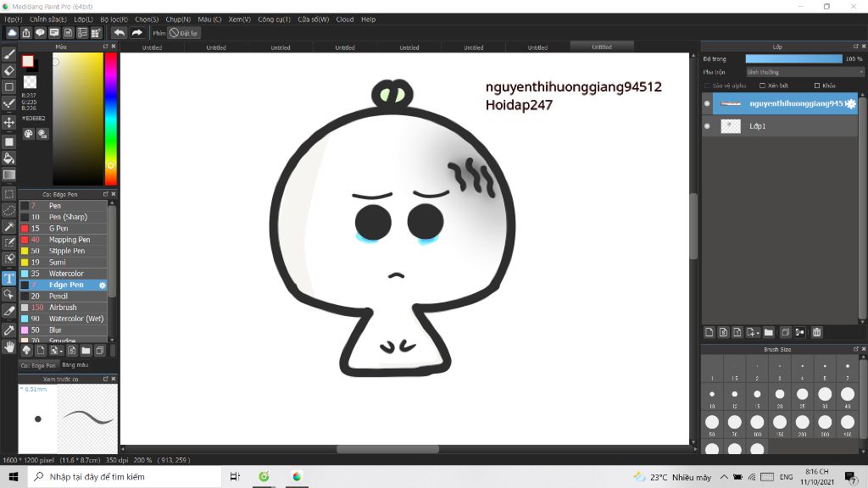Select the Mapping Pen brush
The width and height of the screenshot is (868, 488).
point(64,240)
